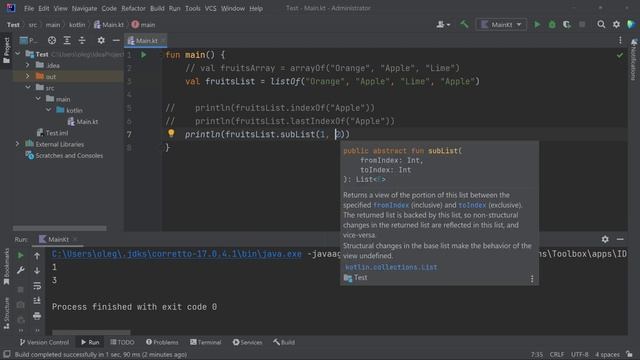The height and width of the screenshot is (360, 640).
Task: Collapse the main folder
Action: 38,99
